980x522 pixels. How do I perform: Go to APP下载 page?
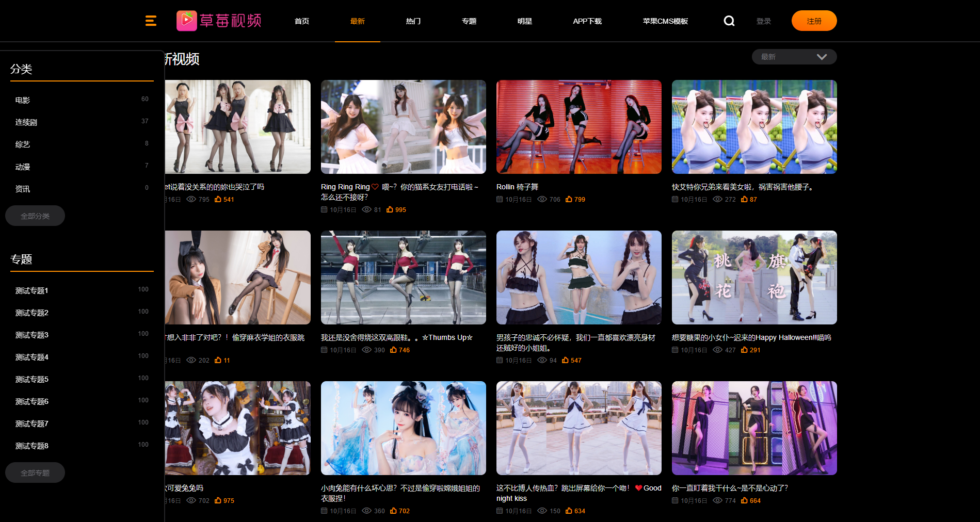[x=587, y=21]
